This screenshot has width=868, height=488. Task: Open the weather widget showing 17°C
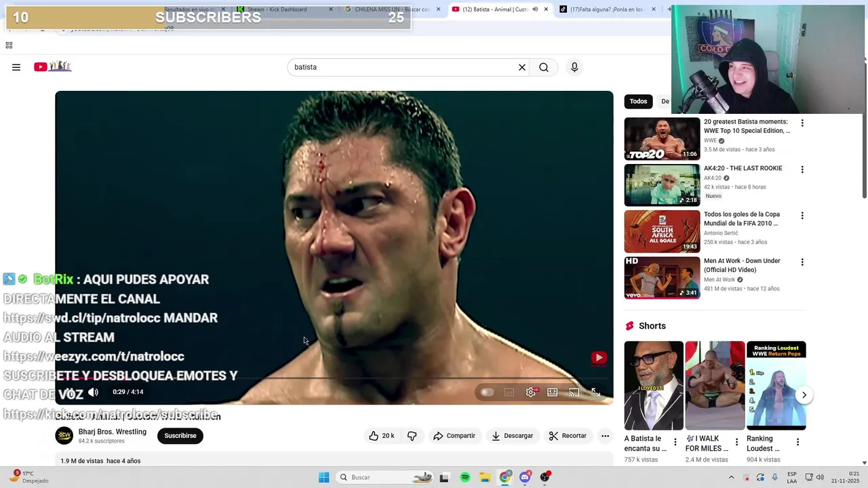28,477
